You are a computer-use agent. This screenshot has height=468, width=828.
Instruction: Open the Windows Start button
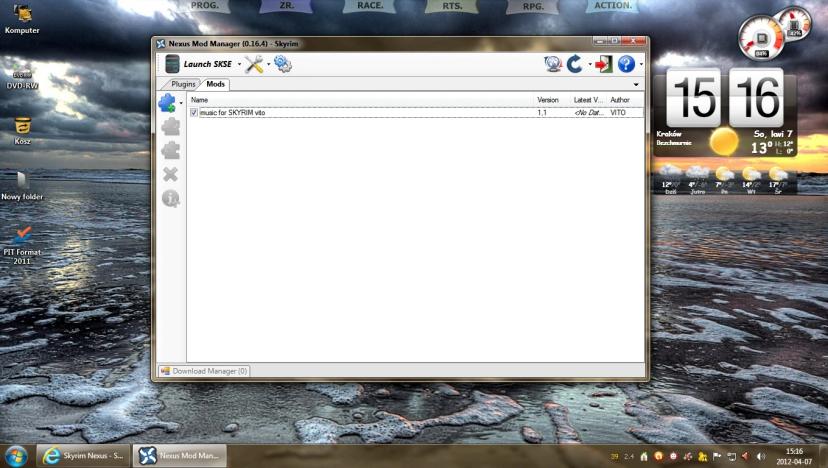pos(16,456)
